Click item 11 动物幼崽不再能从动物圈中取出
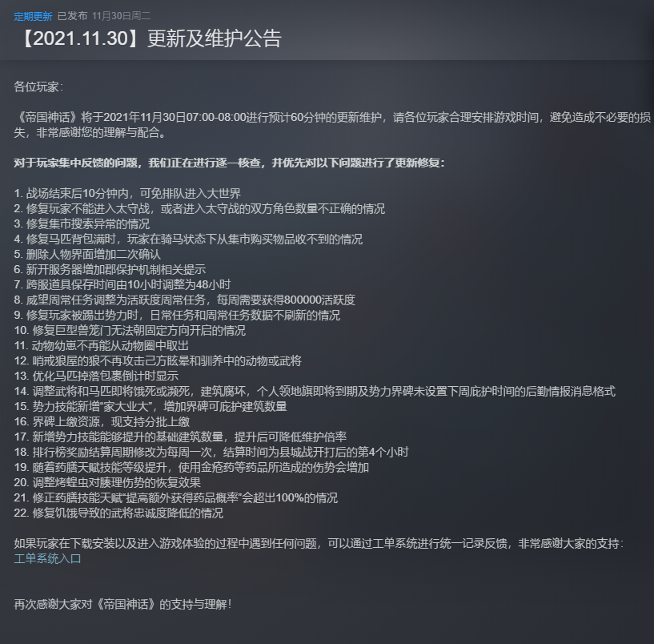 (102, 345)
